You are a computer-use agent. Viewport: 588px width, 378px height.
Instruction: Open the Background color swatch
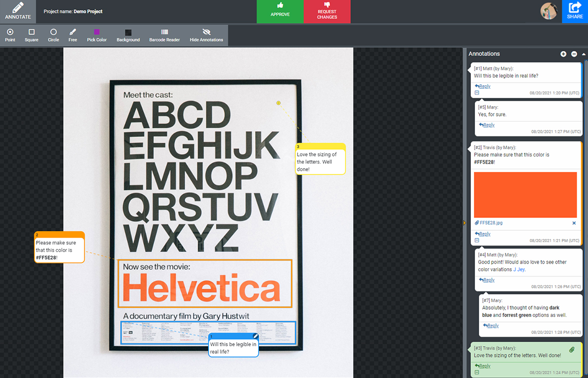[128, 35]
